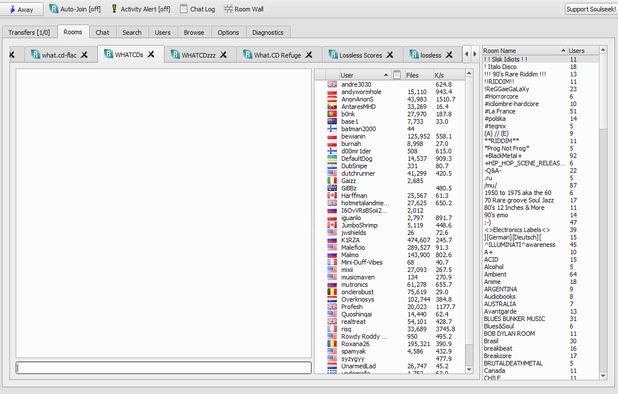Click the room icon on WHATCDs tab
The width and height of the screenshot is (618, 394).
108,54
